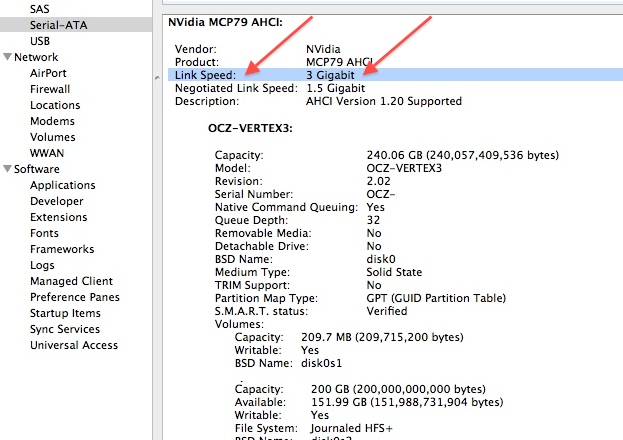Screen dimensions: 623x440
Task: Click the 200 GB volume capacity value
Action: pos(398,389)
